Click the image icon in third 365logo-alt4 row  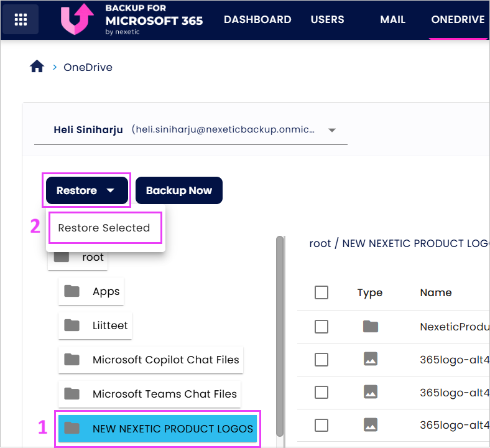pyautogui.click(x=371, y=424)
